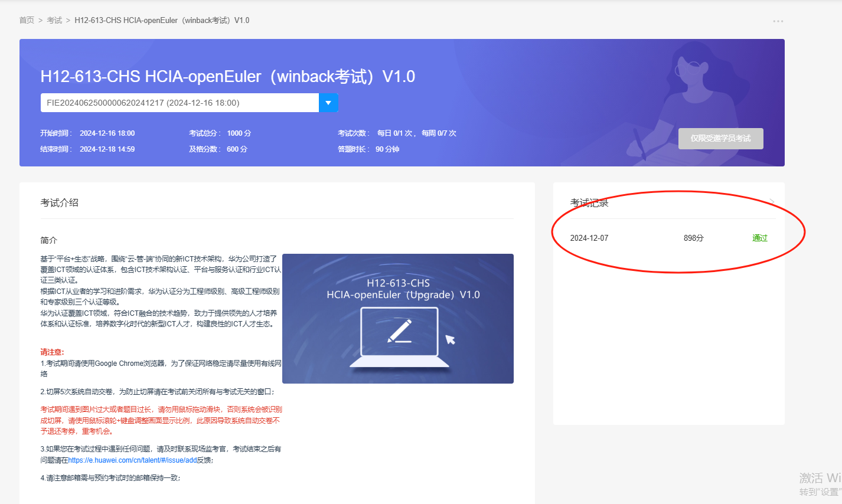
Task: Click the red 请注意 notice heading
Action: 52,352
